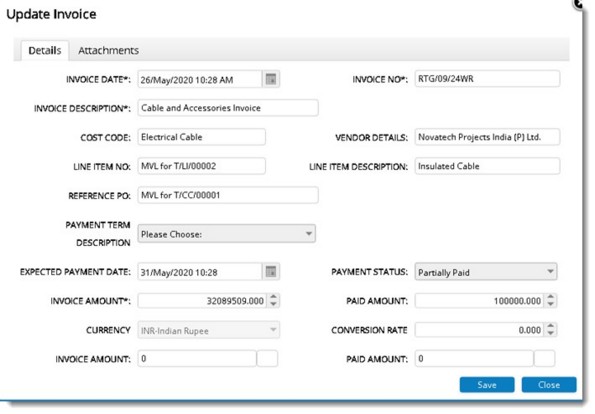
Task: Decrease Paid Amount with down spinner arrow
Action: tap(551, 304)
